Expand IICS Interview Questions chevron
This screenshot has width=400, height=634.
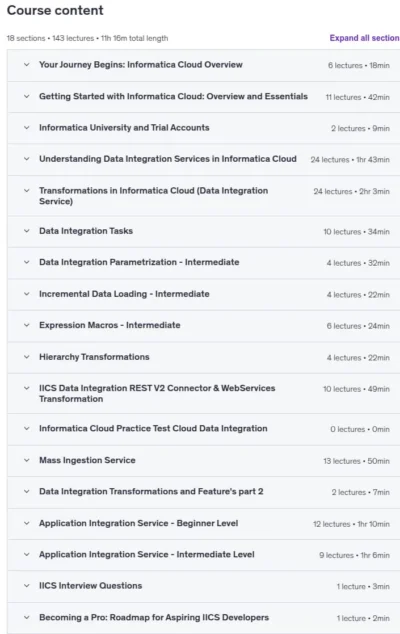coord(27,586)
